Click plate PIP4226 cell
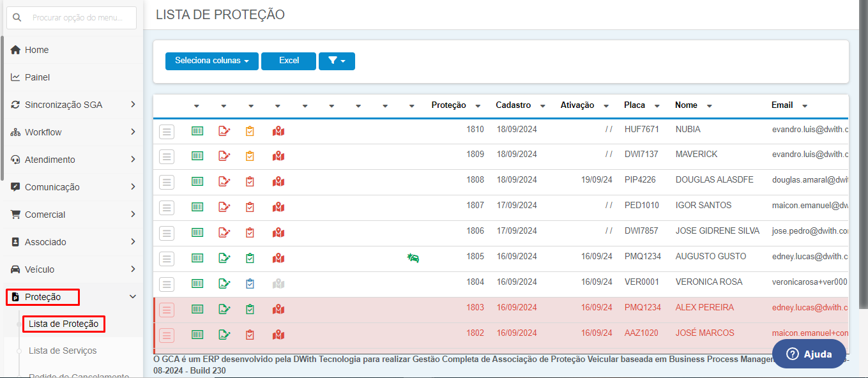 (640, 180)
